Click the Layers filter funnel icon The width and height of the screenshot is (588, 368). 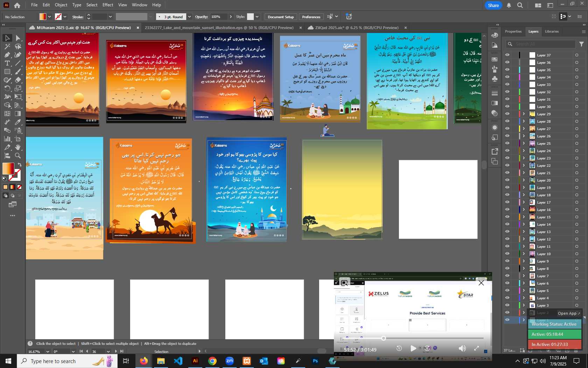coord(581,44)
